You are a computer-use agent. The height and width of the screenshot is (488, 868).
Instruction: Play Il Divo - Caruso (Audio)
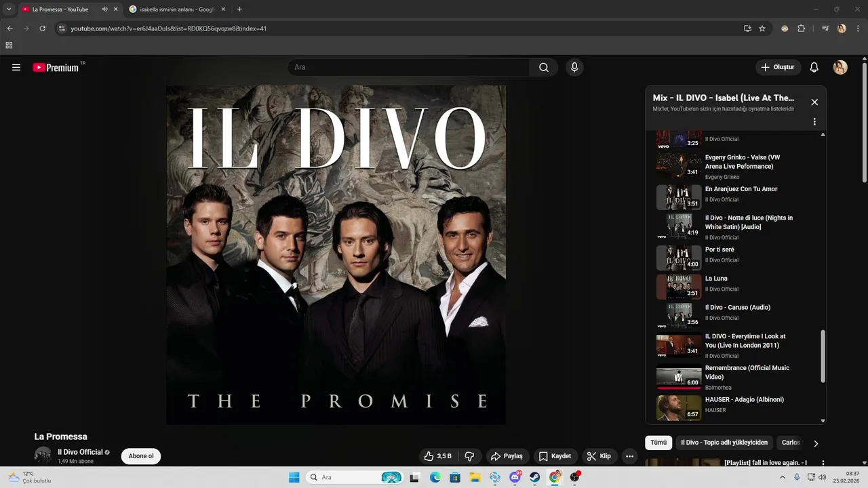click(735, 315)
